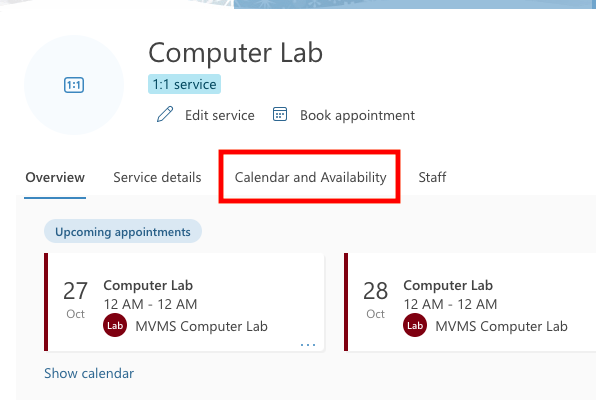Click the Computer Lab page title
596x400 pixels.
tap(236, 52)
